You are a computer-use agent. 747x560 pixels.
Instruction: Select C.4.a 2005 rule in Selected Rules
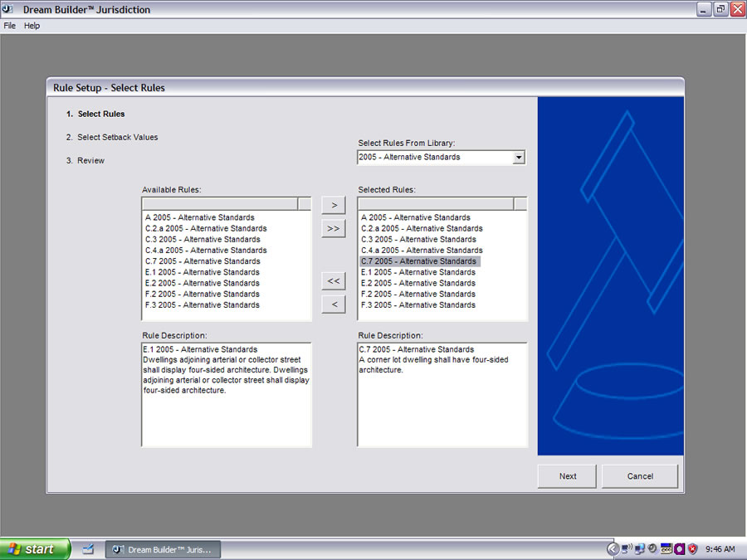422,251
